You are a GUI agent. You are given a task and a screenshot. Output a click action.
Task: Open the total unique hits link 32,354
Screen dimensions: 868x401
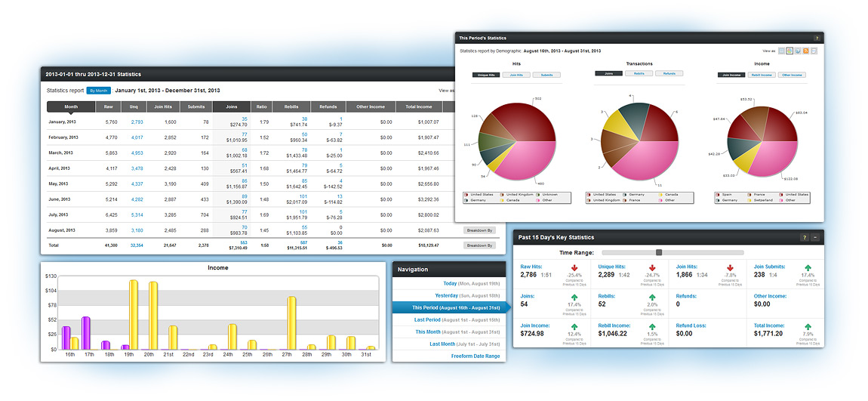click(x=137, y=245)
